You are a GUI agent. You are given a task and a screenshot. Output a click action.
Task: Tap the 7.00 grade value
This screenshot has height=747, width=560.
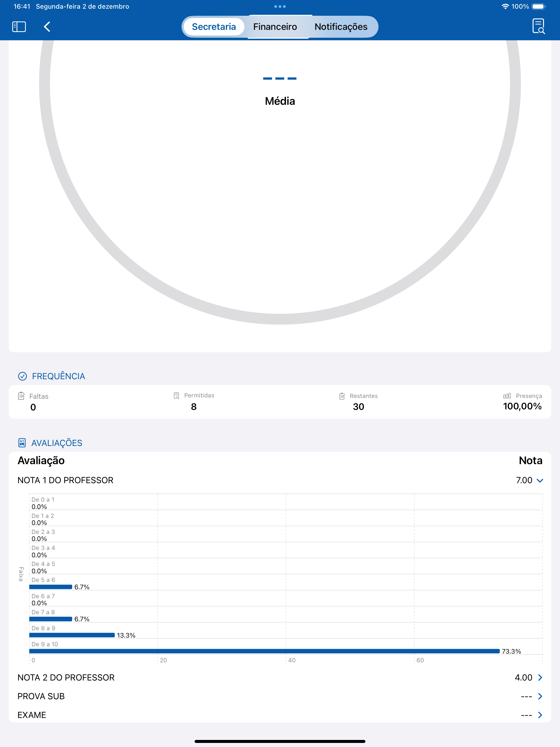[x=524, y=480]
